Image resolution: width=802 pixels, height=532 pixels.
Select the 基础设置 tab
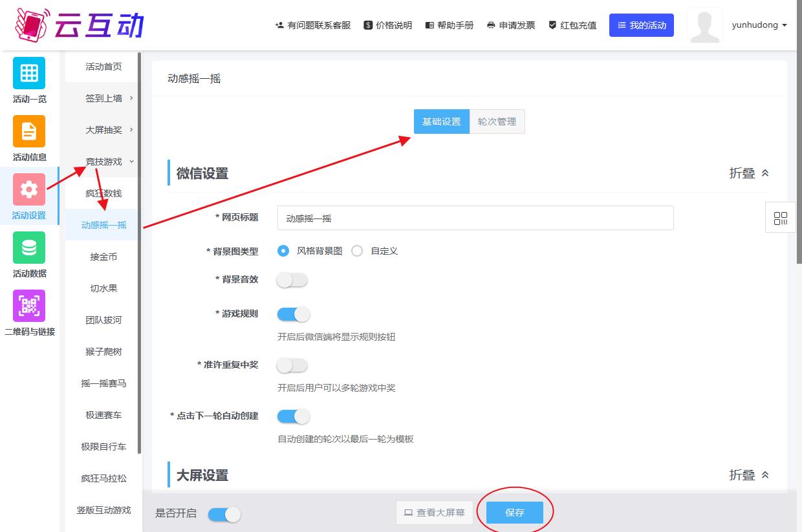[x=442, y=122]
